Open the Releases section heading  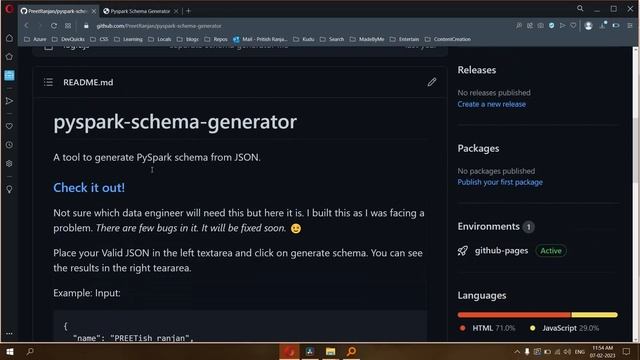[x=477, y=70]
